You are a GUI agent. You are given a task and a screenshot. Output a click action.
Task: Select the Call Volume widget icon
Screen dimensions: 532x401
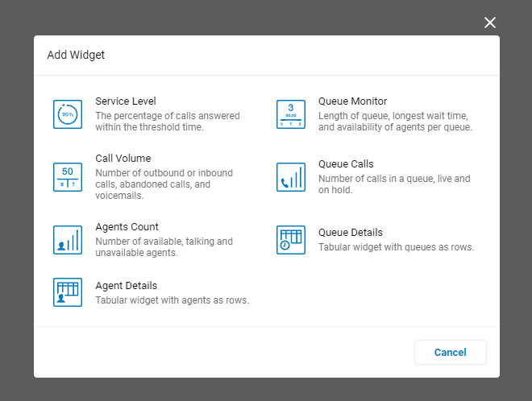pyautogui.click(x=68, y=177)
